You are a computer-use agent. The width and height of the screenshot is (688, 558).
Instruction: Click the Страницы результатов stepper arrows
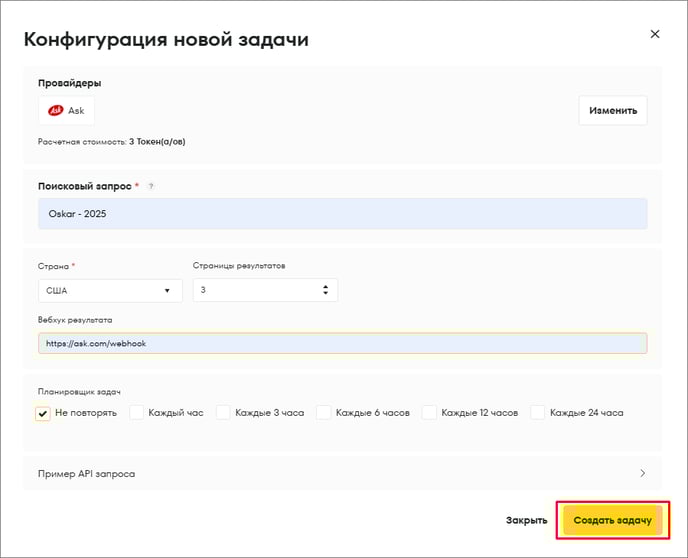point(325,290)
